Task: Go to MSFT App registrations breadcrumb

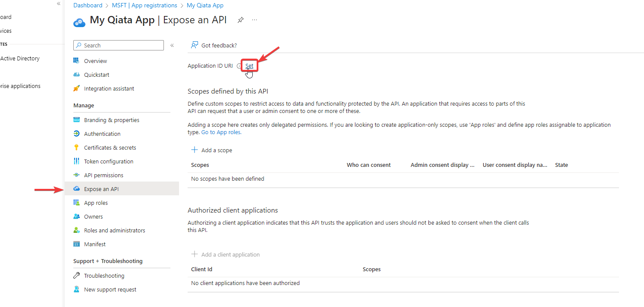Action: point(145,5)
